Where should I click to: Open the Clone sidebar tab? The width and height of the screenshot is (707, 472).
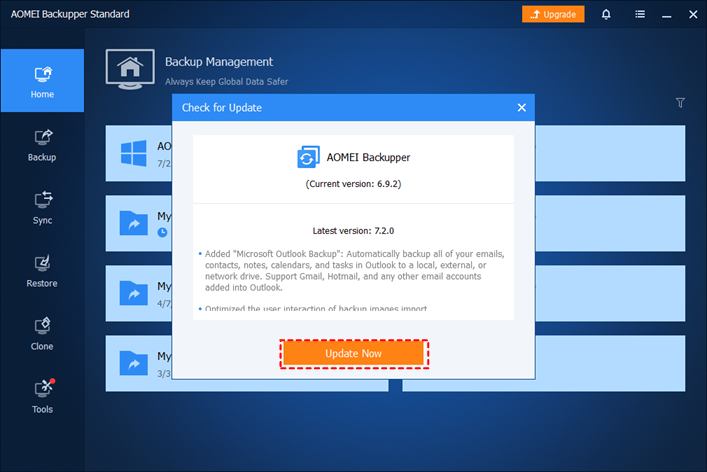[x=42, y=334]
